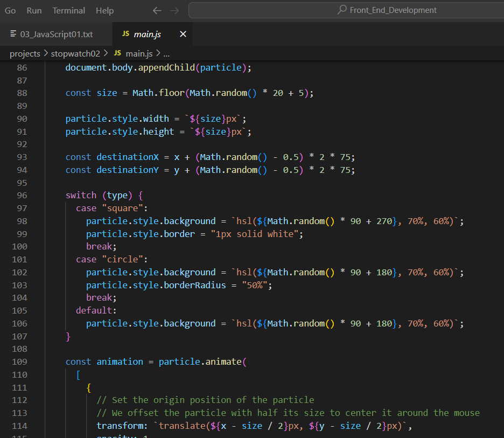Click borderRadius on line 103
Image resolution: width=504 pixels, height=438 pixels.
tap(195, 285)
